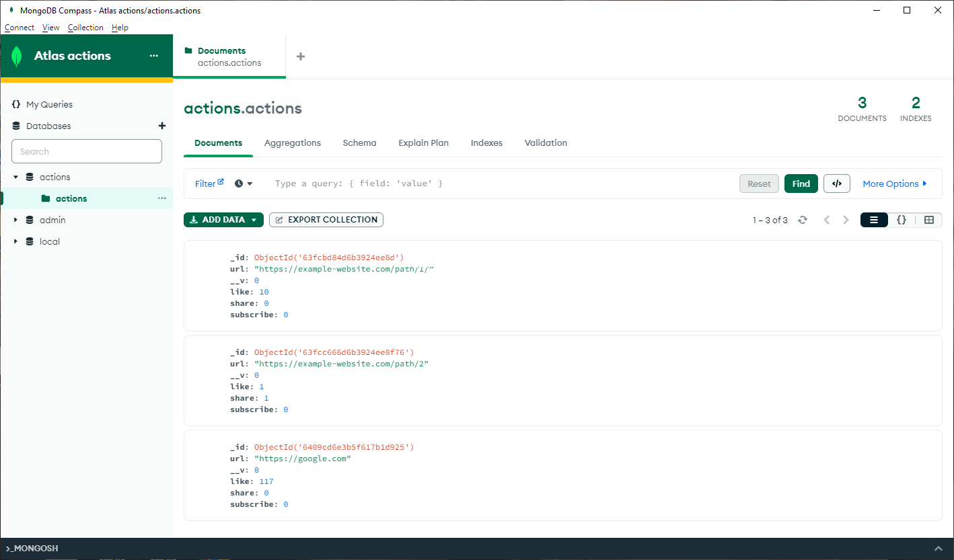954x560 pixels.
Task: Switch documents to Table view
Action: tap(929, 219)
